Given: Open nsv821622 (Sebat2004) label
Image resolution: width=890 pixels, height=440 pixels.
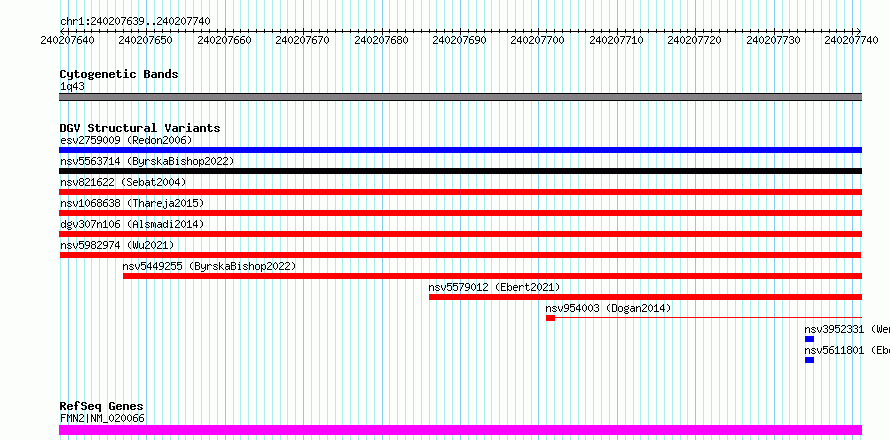Looking at the screenshot, I should (x=123, y=182).
